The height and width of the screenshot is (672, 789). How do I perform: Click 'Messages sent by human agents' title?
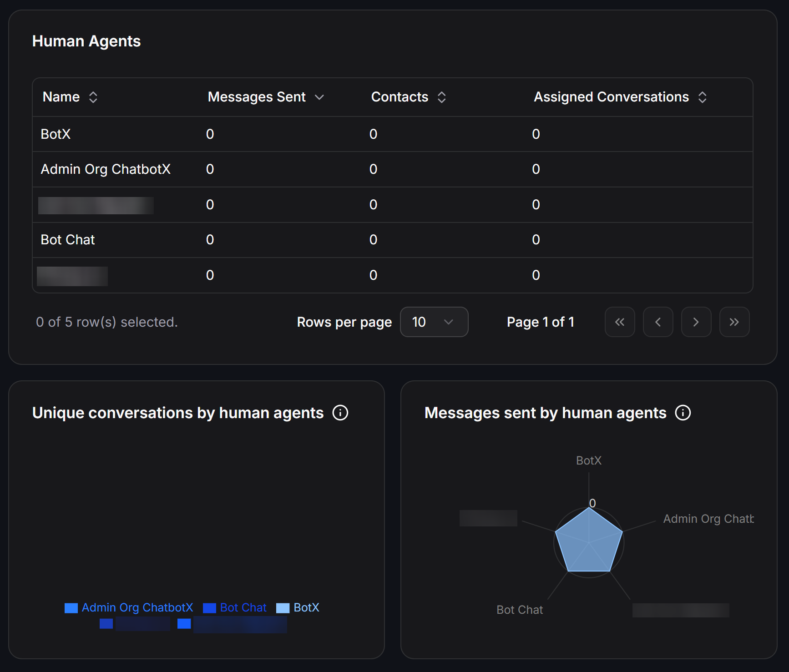pyautogui.click(x=546, y=413)
